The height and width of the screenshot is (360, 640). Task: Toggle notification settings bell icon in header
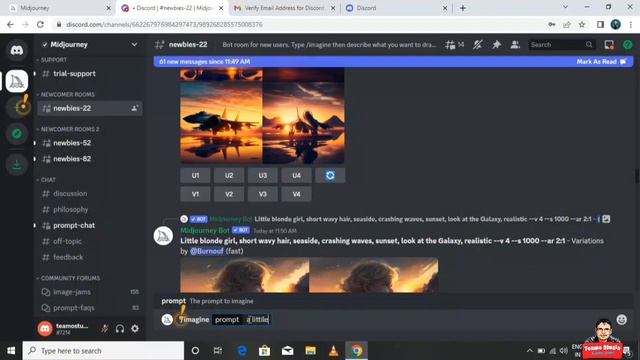[477, 44]
